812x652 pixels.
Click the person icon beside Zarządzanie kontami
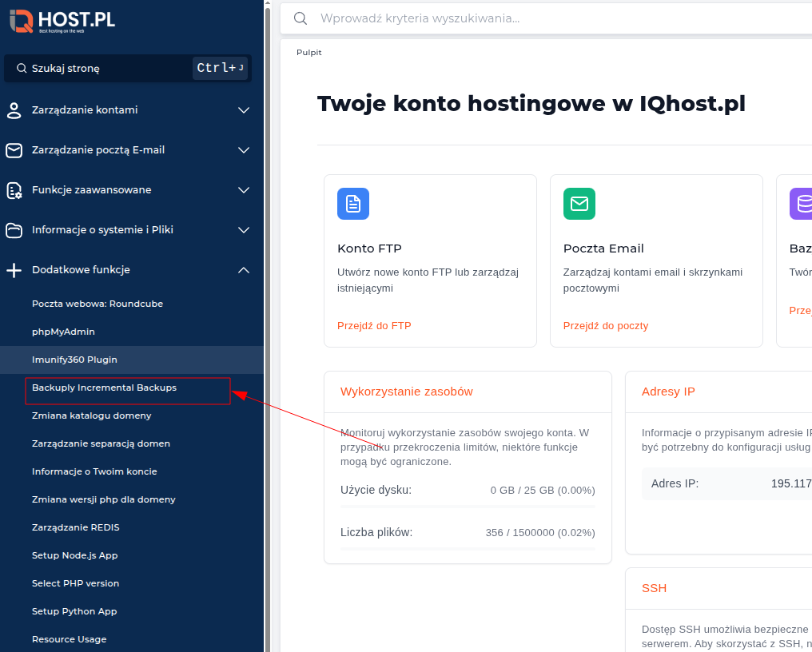point(14,109)
